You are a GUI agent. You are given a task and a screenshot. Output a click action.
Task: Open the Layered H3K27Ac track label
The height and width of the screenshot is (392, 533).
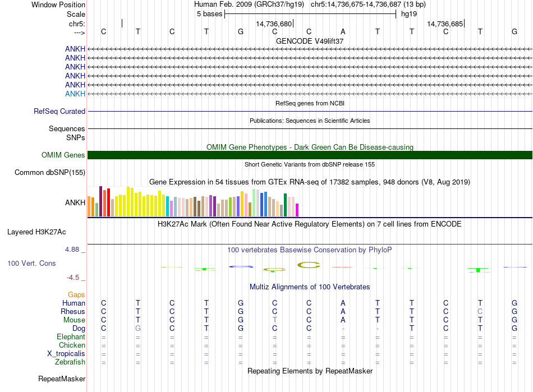click(x=36, y=232)
